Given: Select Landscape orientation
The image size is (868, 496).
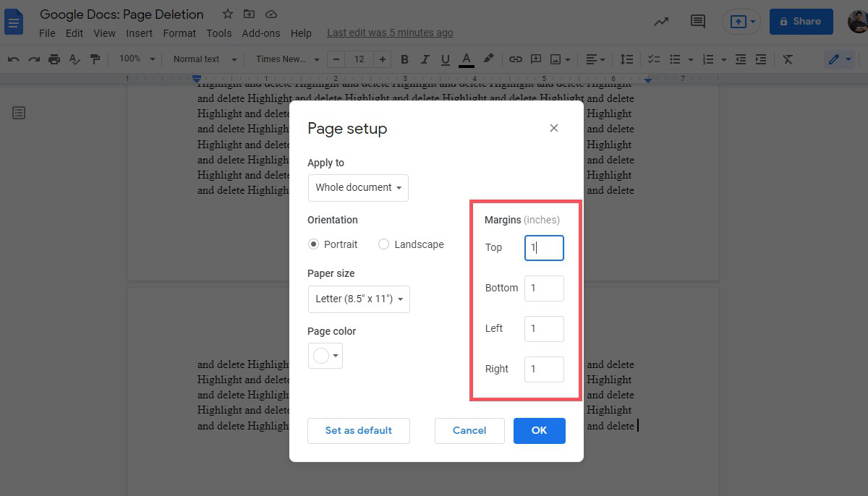Looking at the screenshot, I should (384, 244).
